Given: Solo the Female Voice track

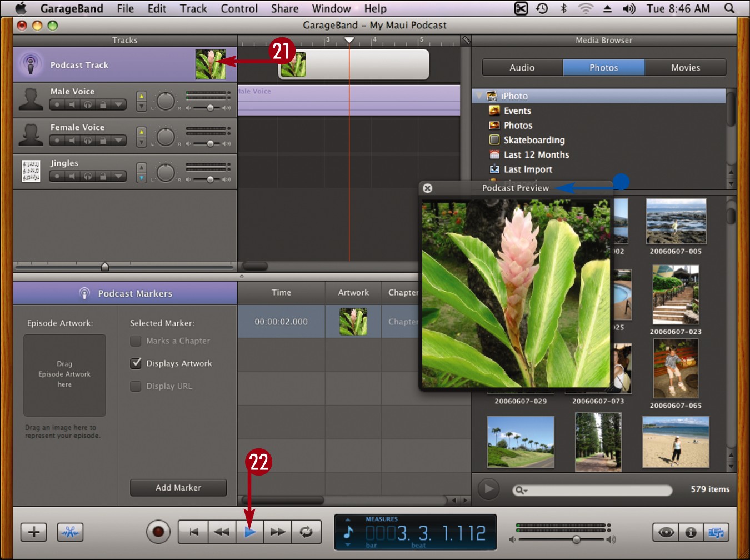Looking at the screenshot, I should (87, 141).
